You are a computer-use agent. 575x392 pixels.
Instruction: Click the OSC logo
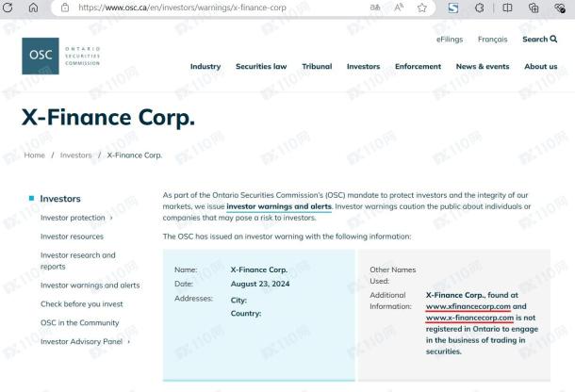pyautogui.click(x=61, y=56)
